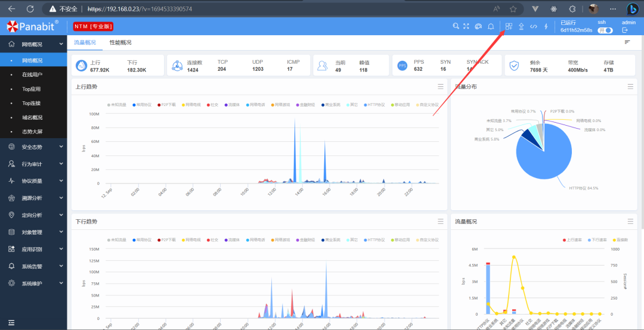Image resolution: width=644 pixels, height=330 pixels.
Task: Click the connections icon beside 连接数
Action: (x=177, y=66)
